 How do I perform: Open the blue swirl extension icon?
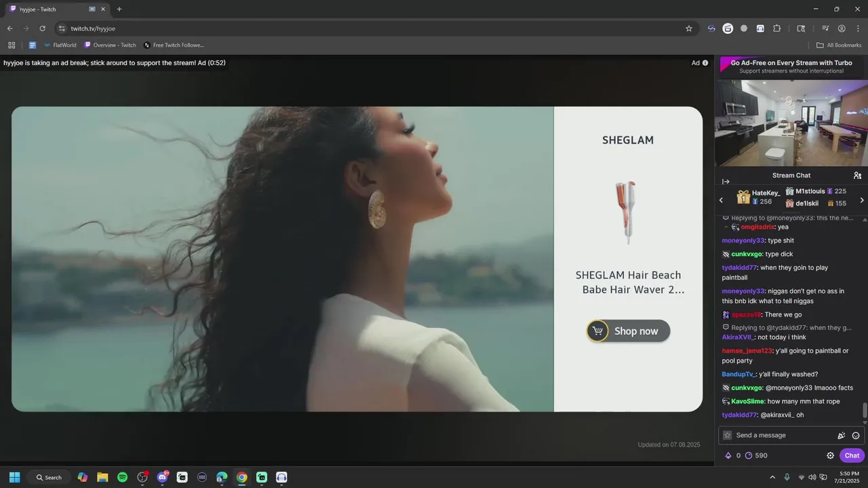tap(711, 28)
